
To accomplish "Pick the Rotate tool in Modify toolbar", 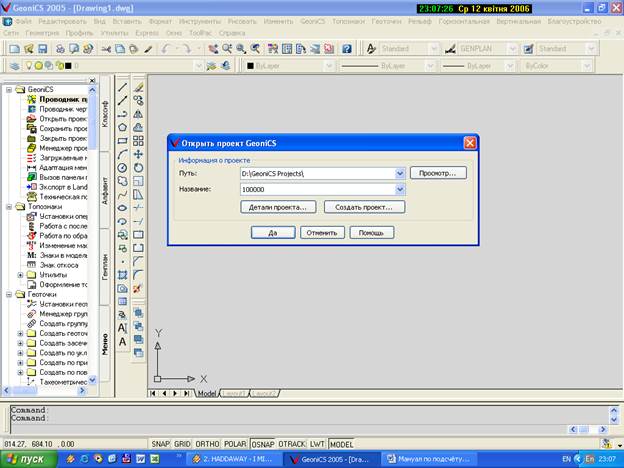I will click(x=138, y=168).
